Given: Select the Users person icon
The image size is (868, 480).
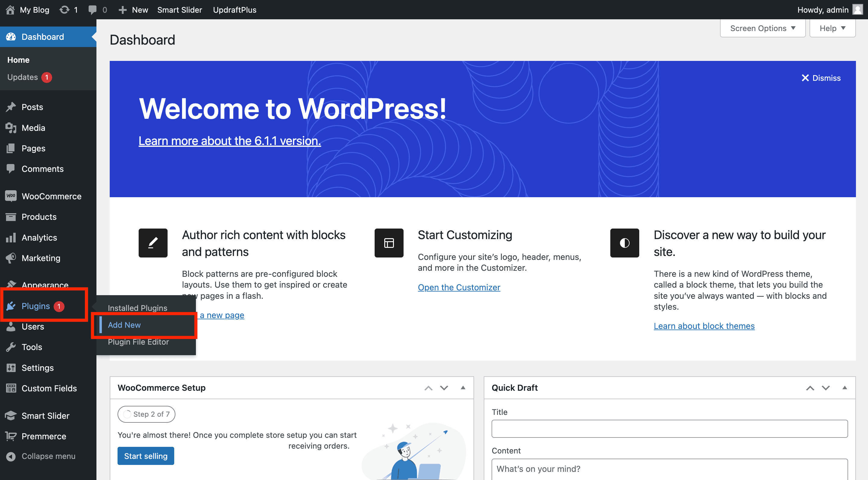Looking at the screenshot, I should (11, 327).
